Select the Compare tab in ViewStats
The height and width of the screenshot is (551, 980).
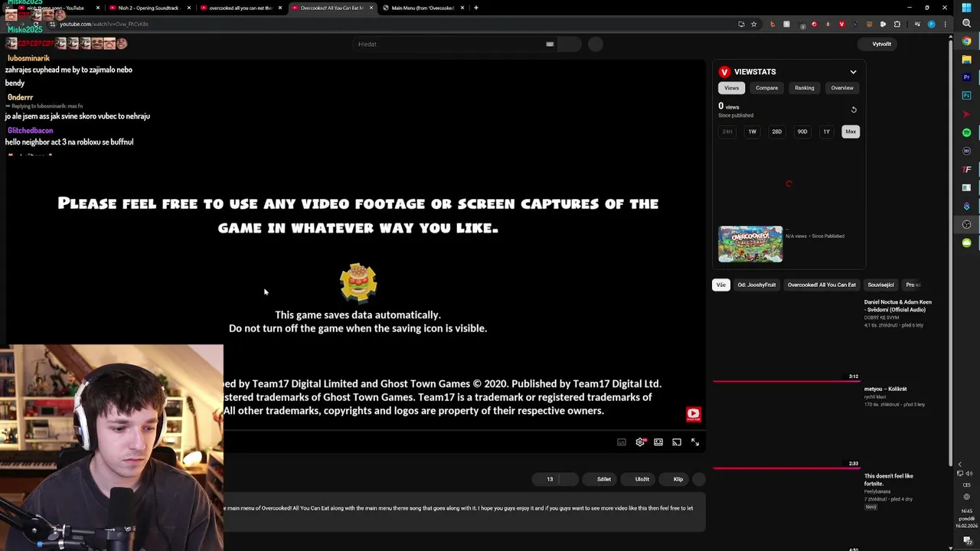click(766, 88)
